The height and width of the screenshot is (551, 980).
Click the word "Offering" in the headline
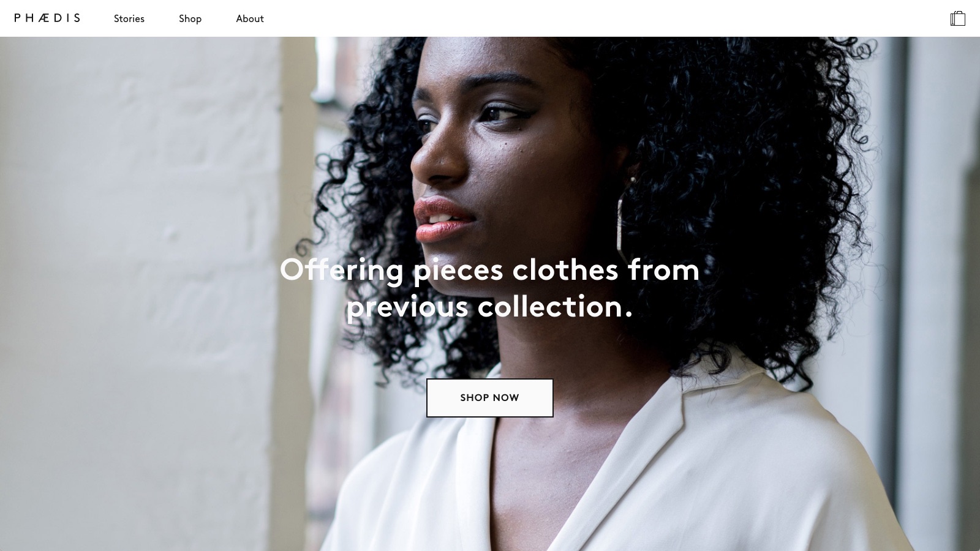[x=342, y=270]
